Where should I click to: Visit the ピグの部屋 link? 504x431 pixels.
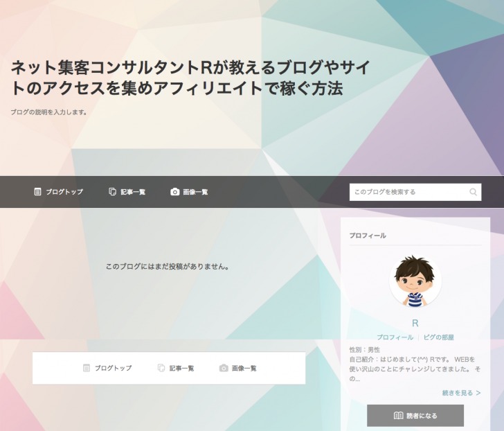click(x=438, y=337)
